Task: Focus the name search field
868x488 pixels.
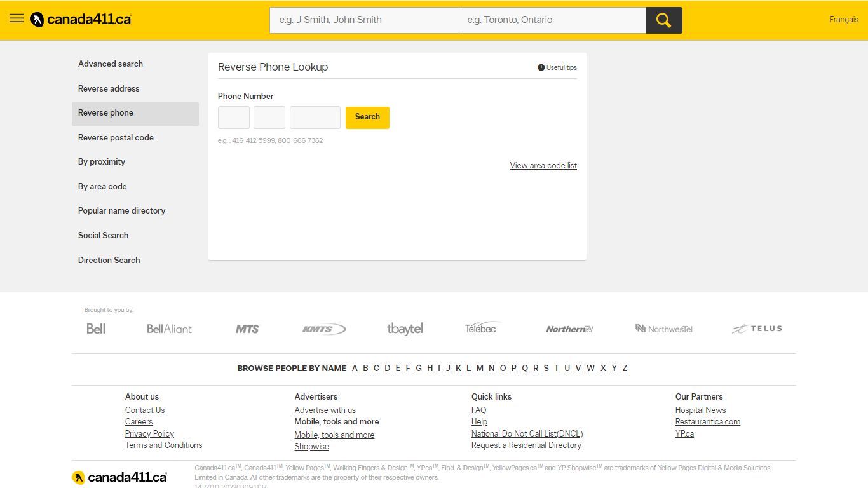Action: tap(363, 20)
